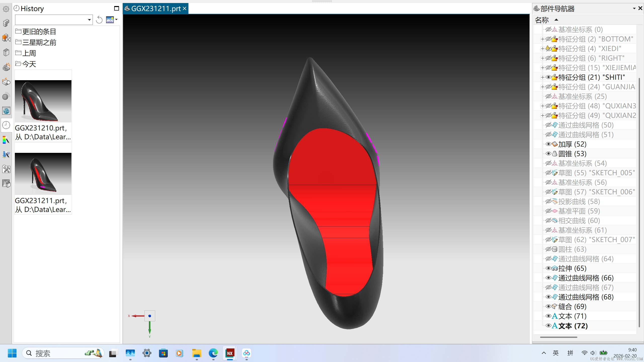Open the History filter combo box dropdown
The height and width of the screenshot is (362, 644).
[89, 20]
